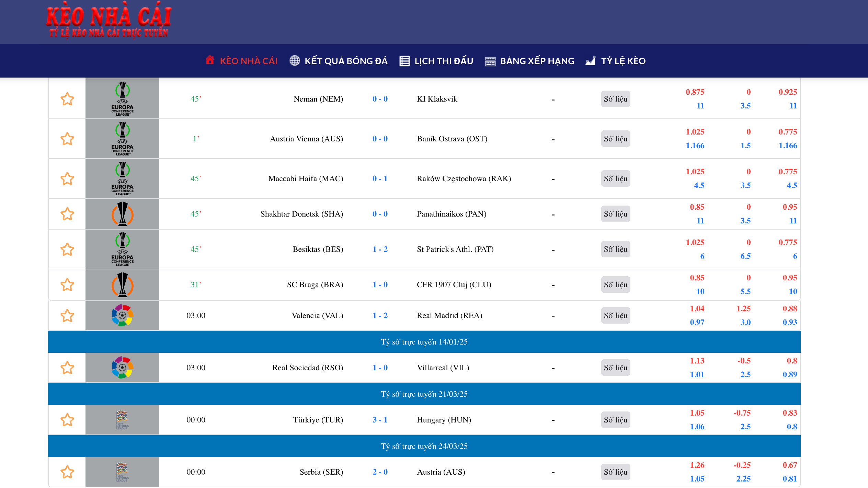
Task: Open Số liệu for Maccabi Haifa match
Action: pyautogui.click(x=615, y=178)
